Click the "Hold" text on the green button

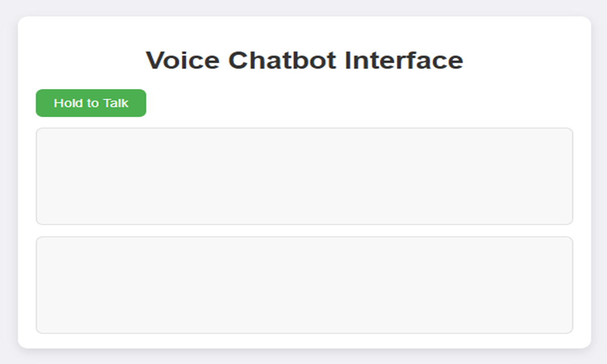[68, 103]
